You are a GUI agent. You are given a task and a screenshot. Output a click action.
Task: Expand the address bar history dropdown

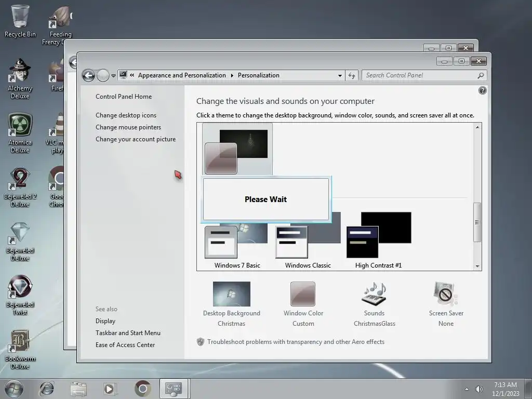point(340,76)
